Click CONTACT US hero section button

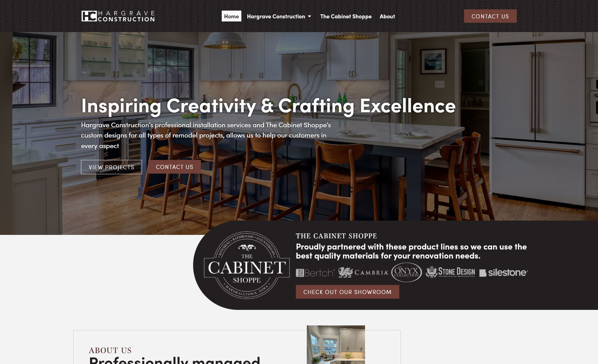(174, 166)
